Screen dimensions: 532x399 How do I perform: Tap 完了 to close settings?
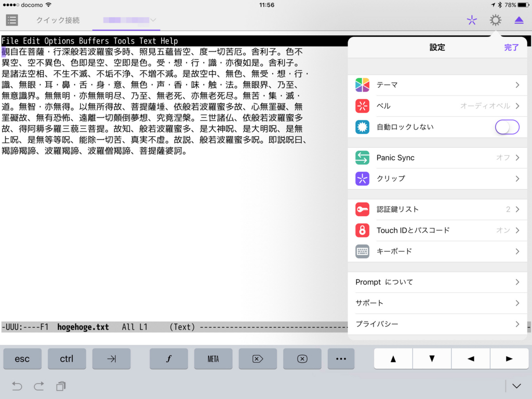(x=511, y=47)
